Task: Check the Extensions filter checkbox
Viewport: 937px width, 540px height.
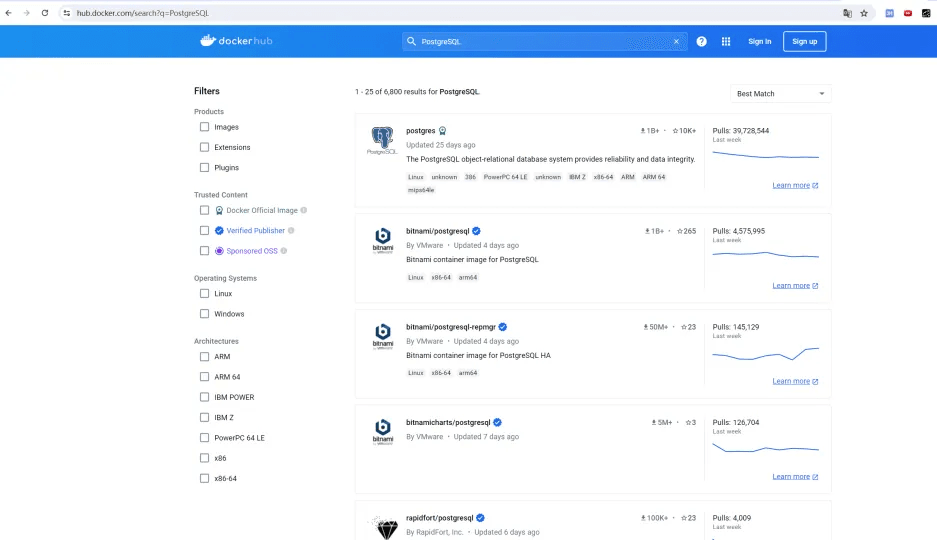Action: tap(204, 147)
